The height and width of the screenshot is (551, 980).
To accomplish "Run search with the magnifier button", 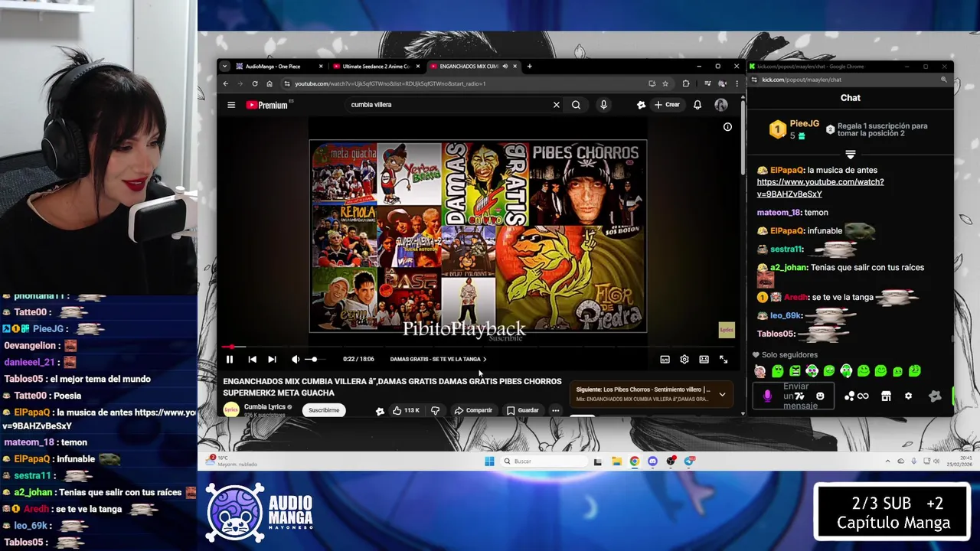I will (576, 105).
